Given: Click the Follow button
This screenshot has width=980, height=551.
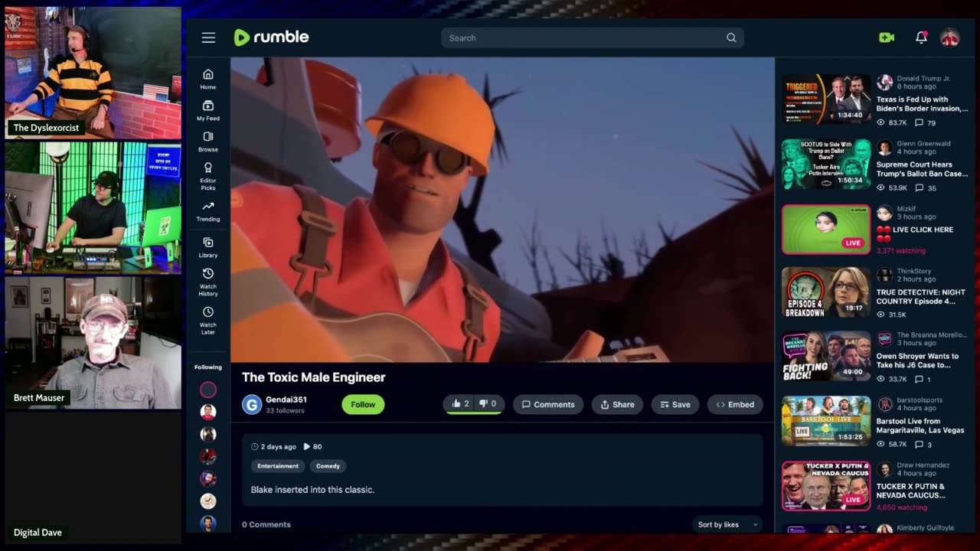Looking at the screenshot, I should [363, 405].
